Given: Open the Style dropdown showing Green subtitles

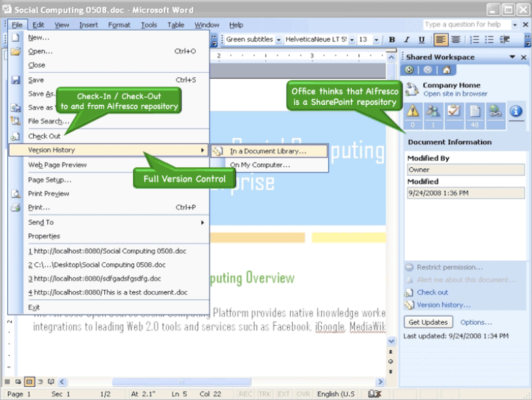Looking at the screenshot, I should point(278,40).
